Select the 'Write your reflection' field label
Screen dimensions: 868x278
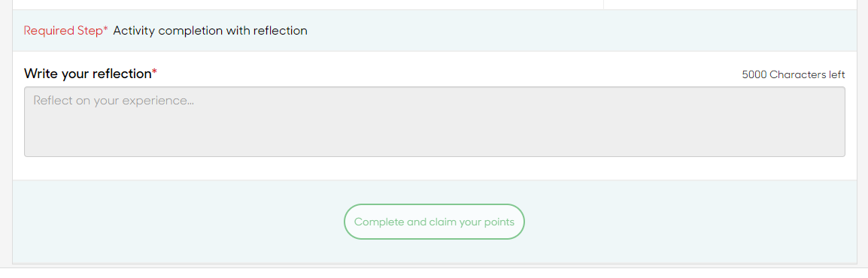coord(87,74)
